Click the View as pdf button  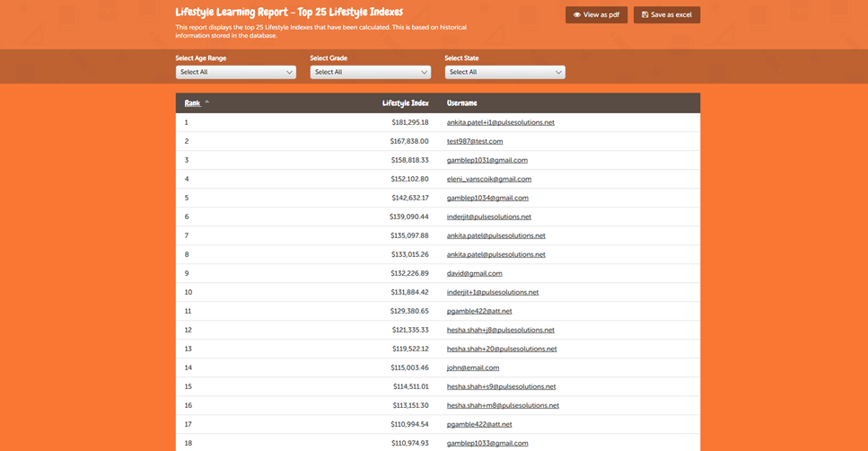point(596,15)
